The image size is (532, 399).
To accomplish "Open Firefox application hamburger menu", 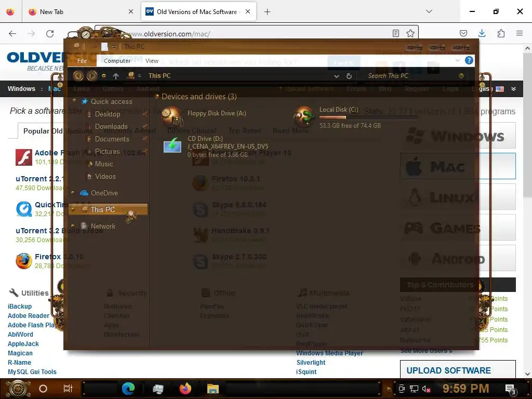I will point(520,33).
